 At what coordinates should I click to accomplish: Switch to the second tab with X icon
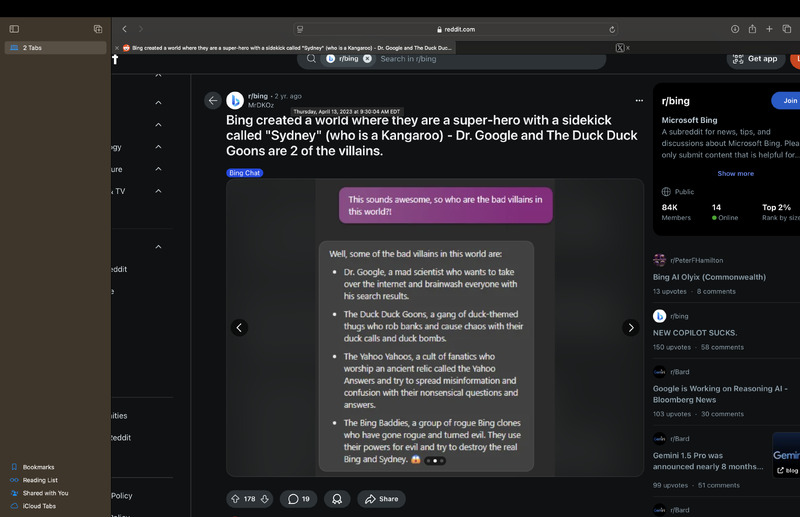(619, 48)
